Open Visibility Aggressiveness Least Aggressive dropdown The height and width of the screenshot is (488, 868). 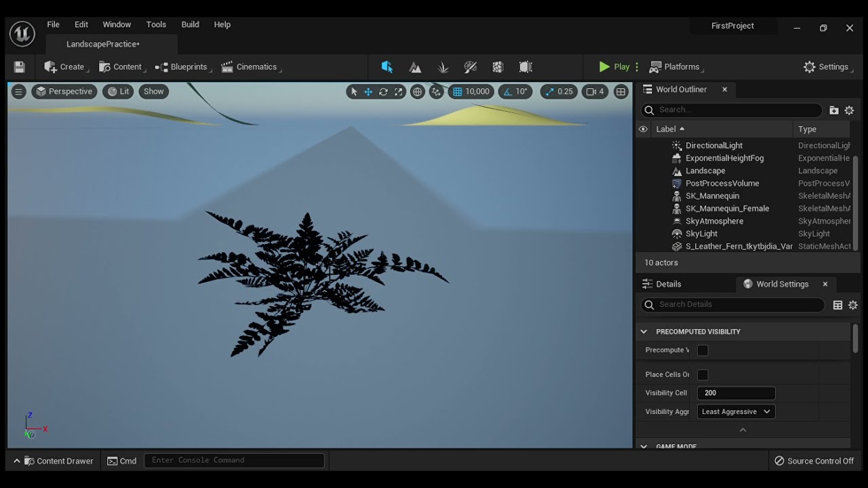click(736, 411)
